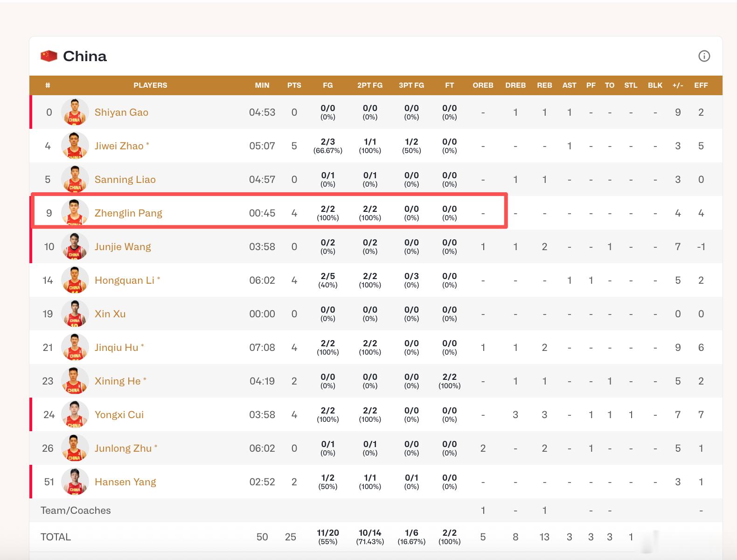
Task: Click Shiyan Gao's minutes 04:53
Action: pos(262,112)
